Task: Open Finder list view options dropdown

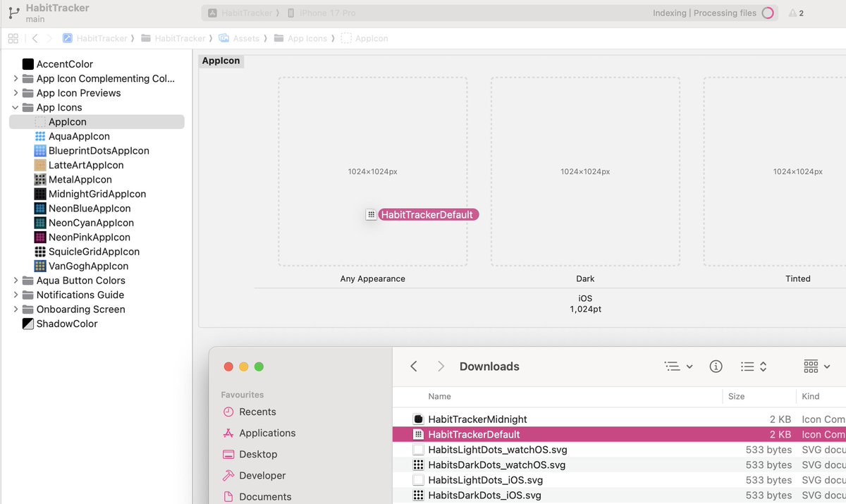Action: pos(678,367)
